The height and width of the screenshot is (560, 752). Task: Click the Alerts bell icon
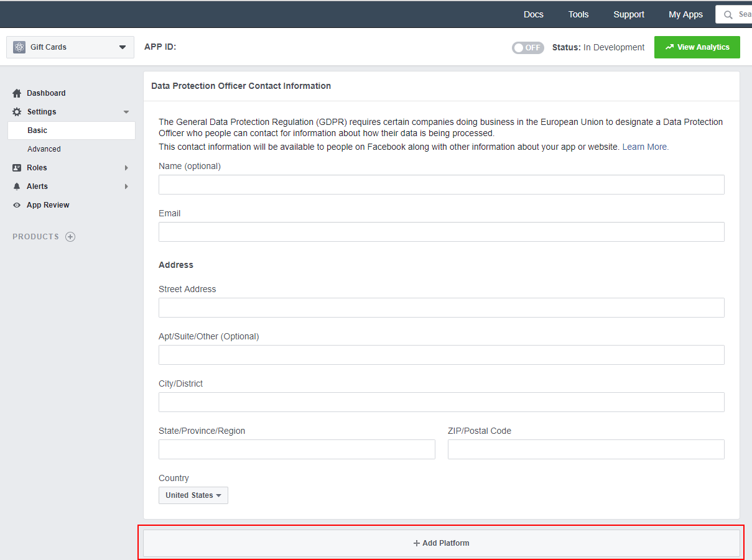click(17, 186)
